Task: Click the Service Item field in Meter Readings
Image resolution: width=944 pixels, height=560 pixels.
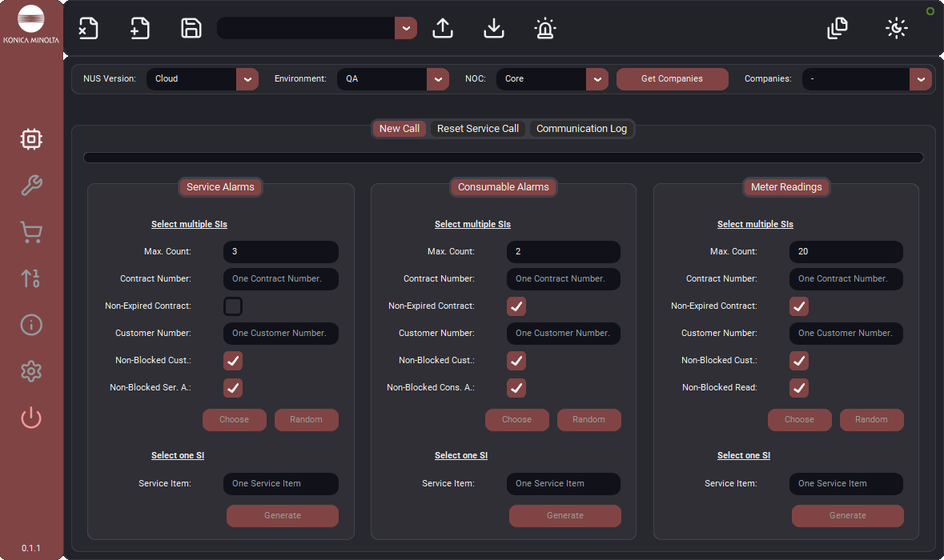Action: click(846, 484)
